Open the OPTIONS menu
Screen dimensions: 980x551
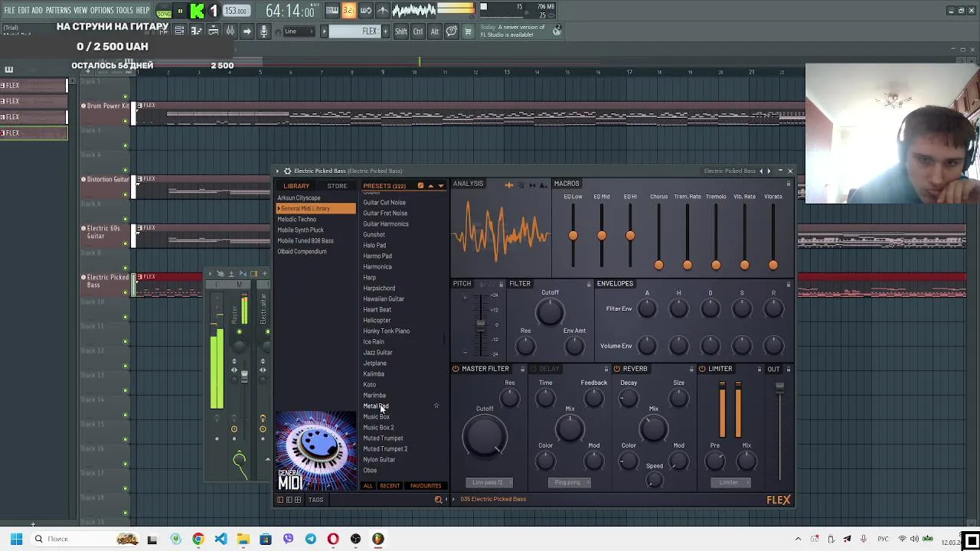102,11
